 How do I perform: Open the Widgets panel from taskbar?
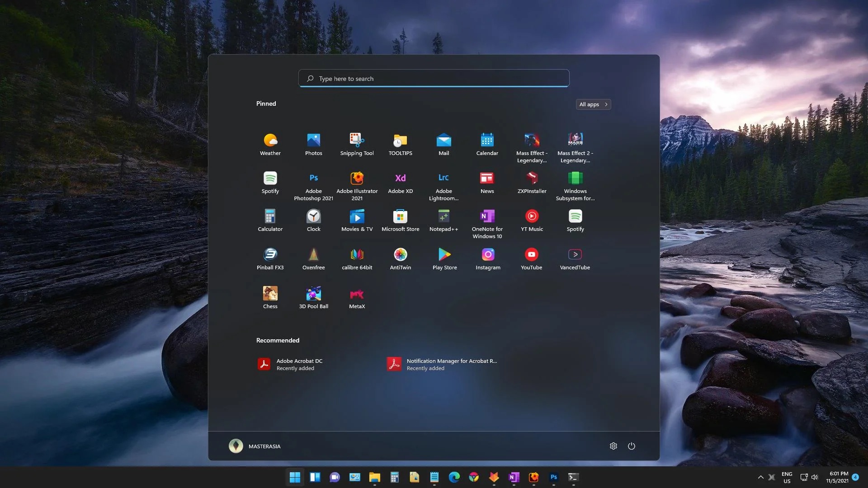point(315,477)
